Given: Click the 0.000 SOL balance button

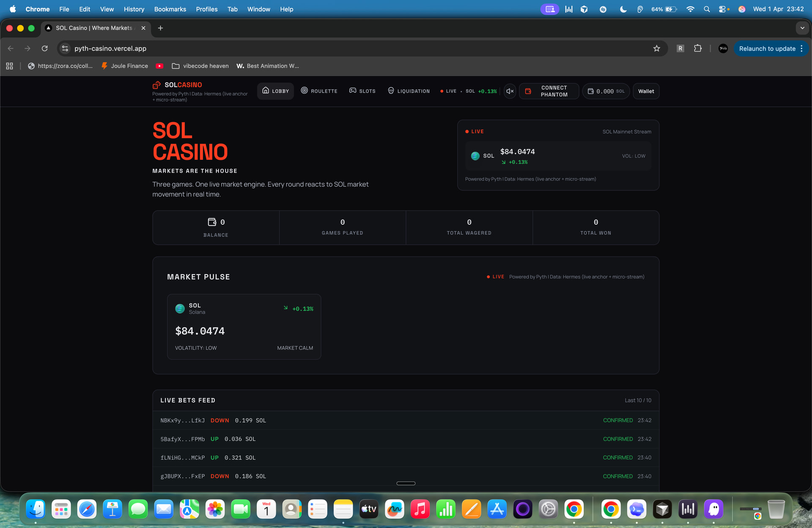Looking at the screenshot, I should (x=606, y=91).
